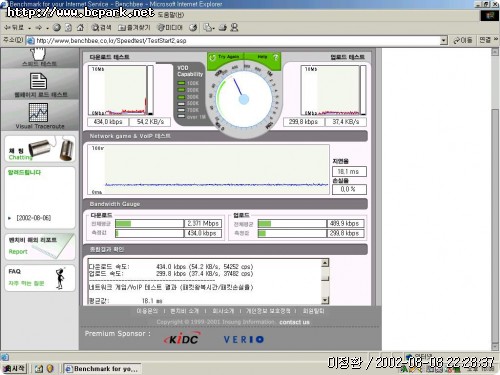
Task: Click results textbox scroll down arrow
Action: pos(325,300)
